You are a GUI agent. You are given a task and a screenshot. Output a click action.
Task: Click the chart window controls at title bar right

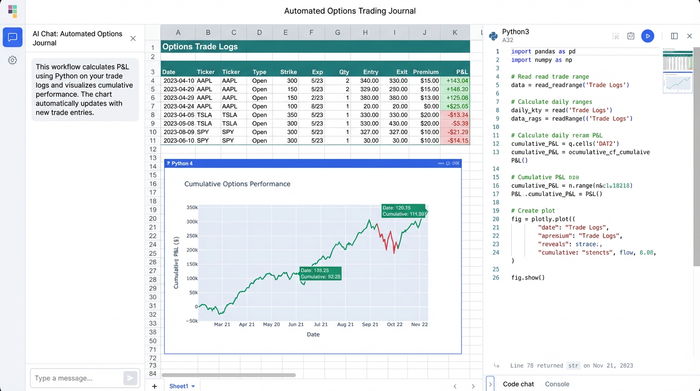(448, 163)
